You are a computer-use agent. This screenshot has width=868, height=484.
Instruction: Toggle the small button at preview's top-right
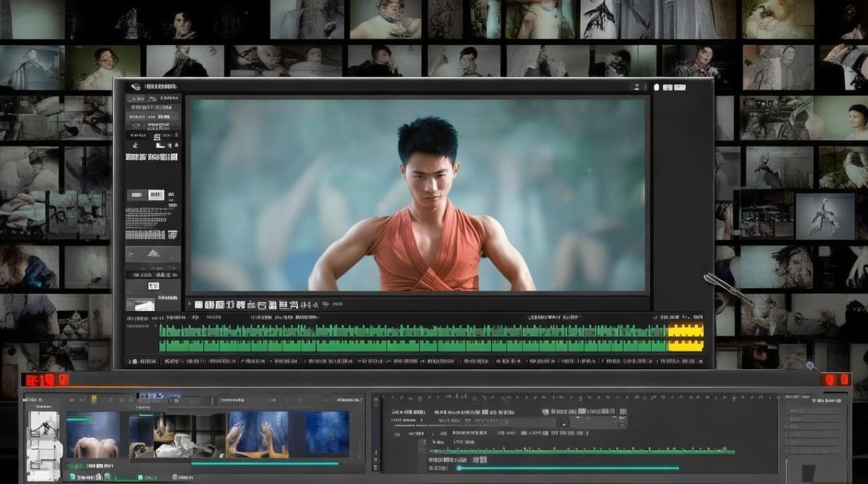click(x=637, y=87)
